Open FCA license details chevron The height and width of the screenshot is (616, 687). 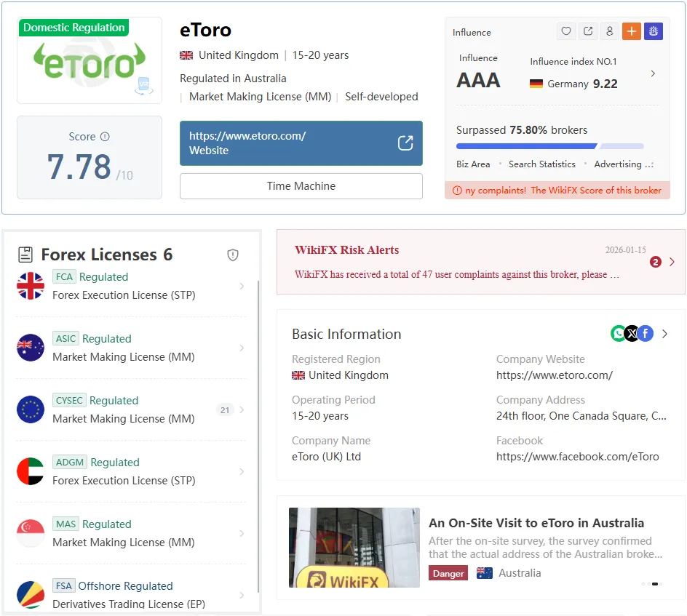(242, 286)
